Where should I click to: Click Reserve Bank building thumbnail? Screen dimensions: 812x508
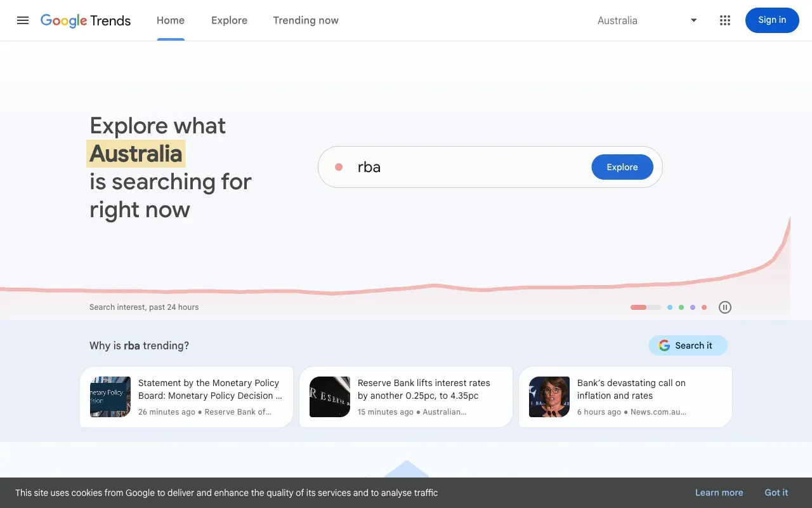point(330,397)
